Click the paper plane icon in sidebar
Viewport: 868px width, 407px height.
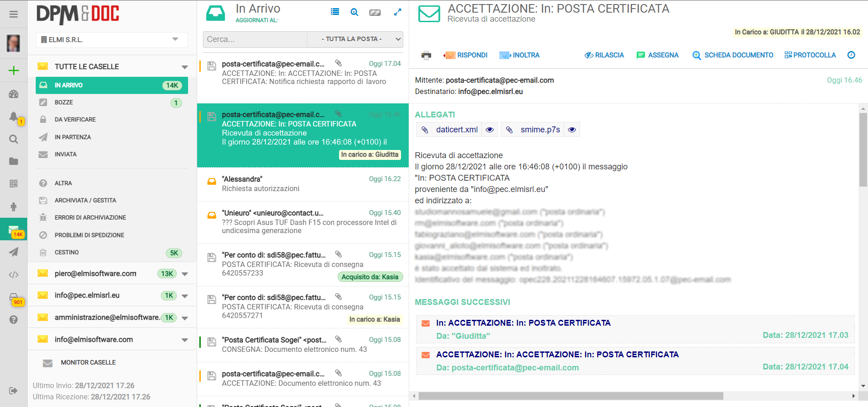[x=14, y=252]
